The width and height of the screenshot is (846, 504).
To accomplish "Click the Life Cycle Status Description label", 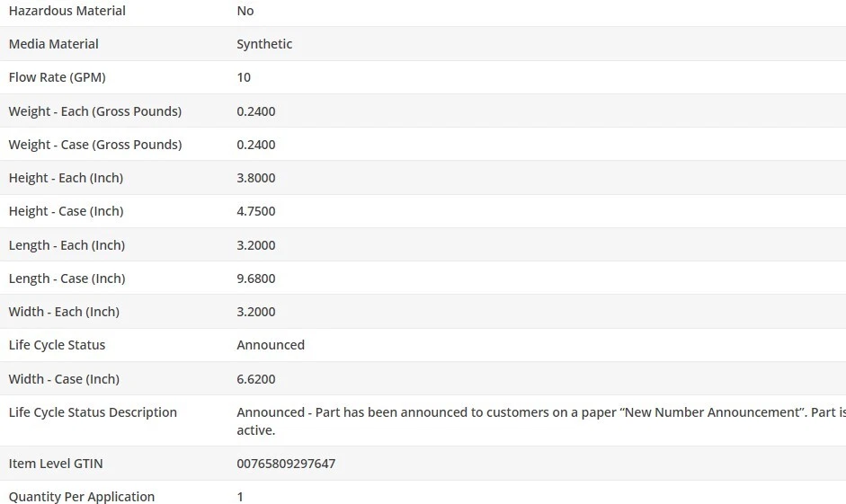I will coord(93,412).
